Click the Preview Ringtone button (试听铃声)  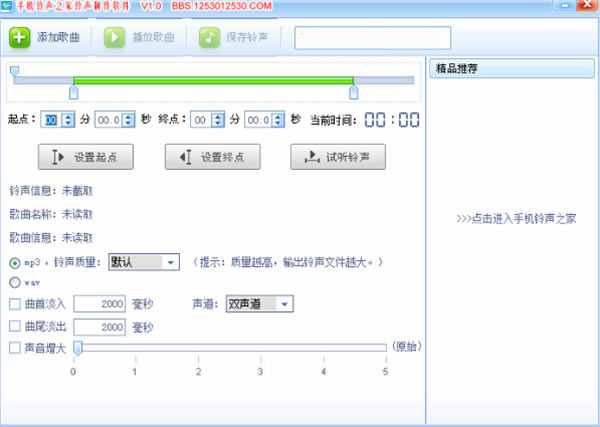[338, 157]
